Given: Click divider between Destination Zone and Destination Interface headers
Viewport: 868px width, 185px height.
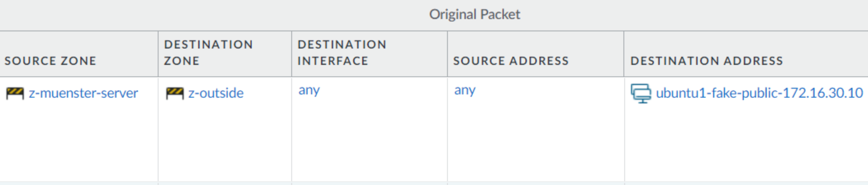Looking at the screenshot, I should pyautogui.click(x=292, y=54).
